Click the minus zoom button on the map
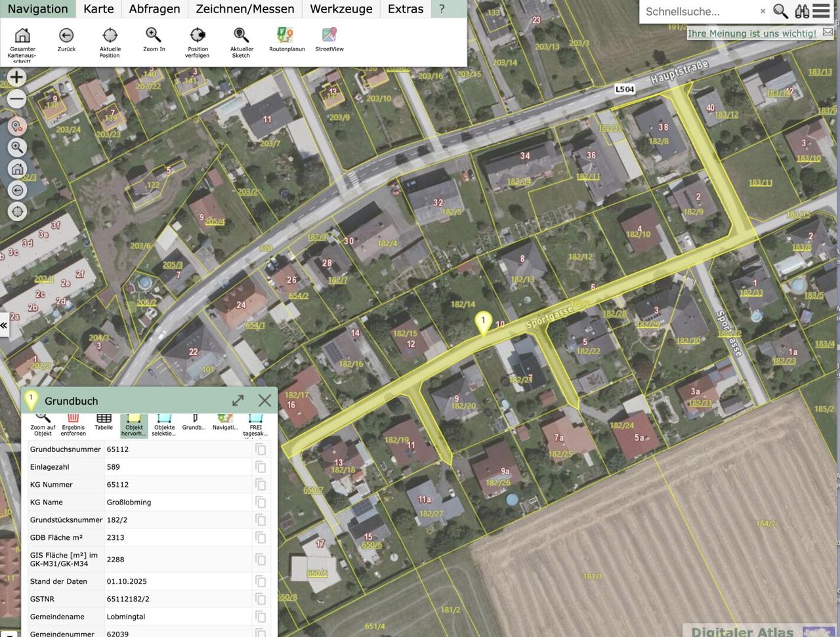This screenshot has height=637, width=840. pos(16,99)
